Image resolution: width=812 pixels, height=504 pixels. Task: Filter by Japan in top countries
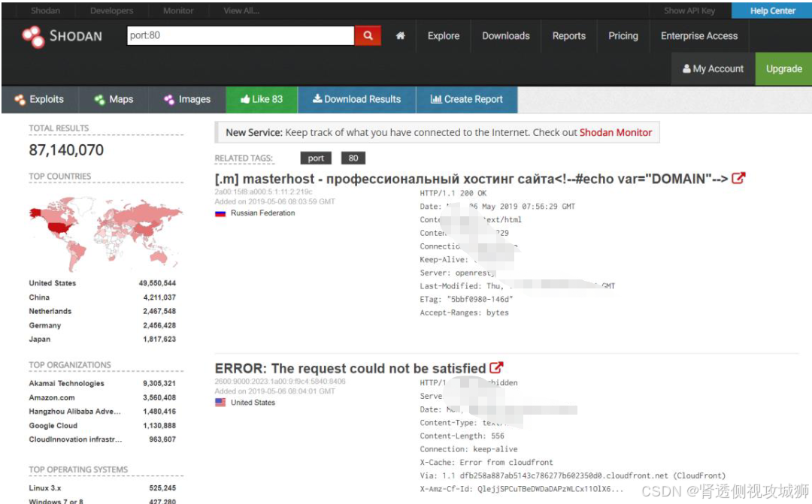40,340
